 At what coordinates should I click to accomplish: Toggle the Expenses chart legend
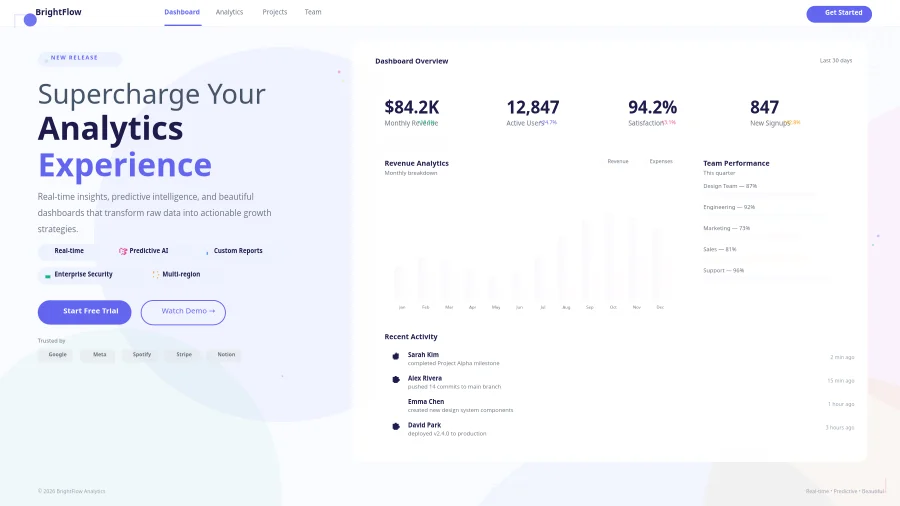[661, 161]
